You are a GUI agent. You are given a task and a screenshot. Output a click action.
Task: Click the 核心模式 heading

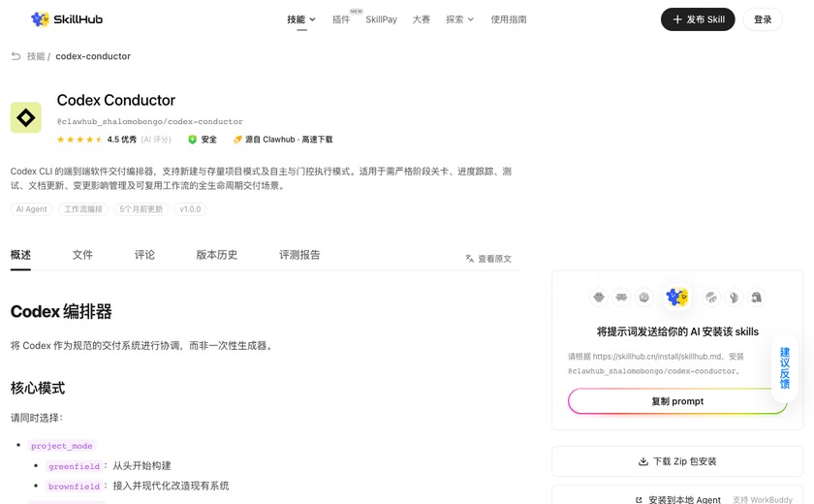[x=38, y=389]
